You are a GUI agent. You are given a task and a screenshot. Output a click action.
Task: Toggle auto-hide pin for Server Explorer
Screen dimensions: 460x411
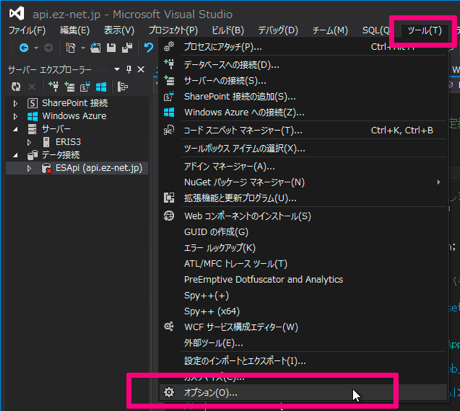(129, 69)
